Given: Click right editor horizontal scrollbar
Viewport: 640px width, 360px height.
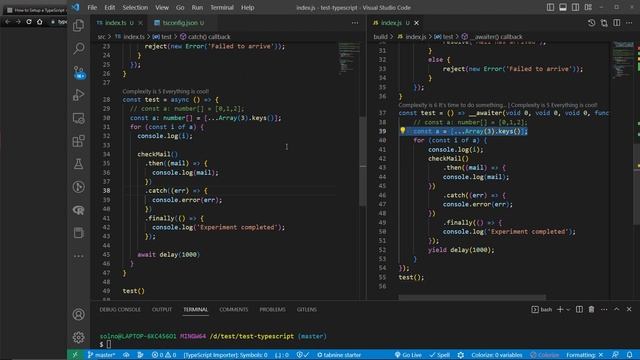Looking at the screenshot, I should coord(472,297).
